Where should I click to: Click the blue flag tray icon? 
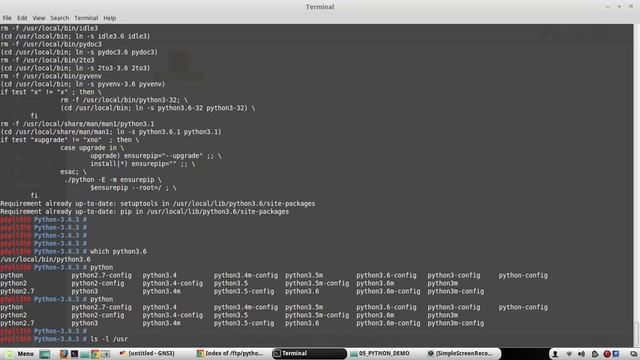[616, 353]
